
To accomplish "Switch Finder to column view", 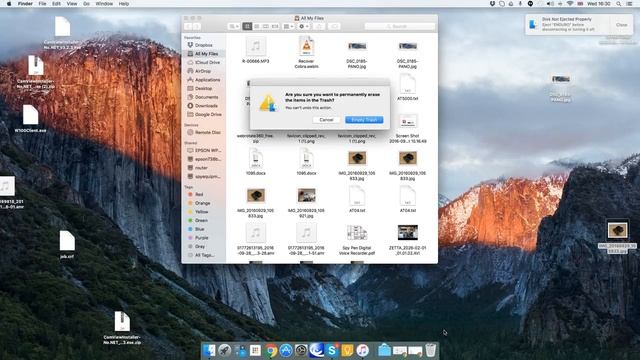I will [x=266, y=27].
